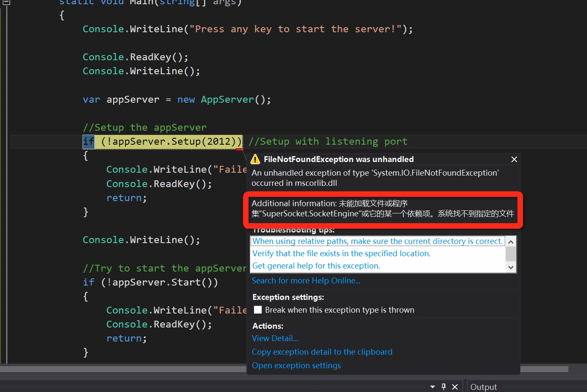Screen dimensions: 587x392
Task: Toggle the auto hide pin icon
Action: click(x=444, y=387)
